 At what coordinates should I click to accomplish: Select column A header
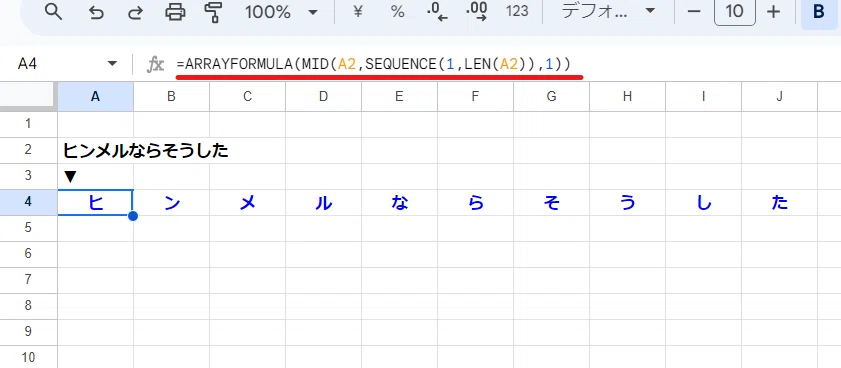pyautogui.click(x=95, y=96)
